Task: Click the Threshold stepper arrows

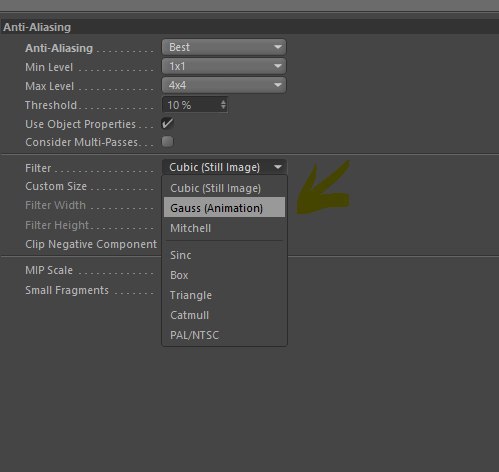Action: point(223,105)
